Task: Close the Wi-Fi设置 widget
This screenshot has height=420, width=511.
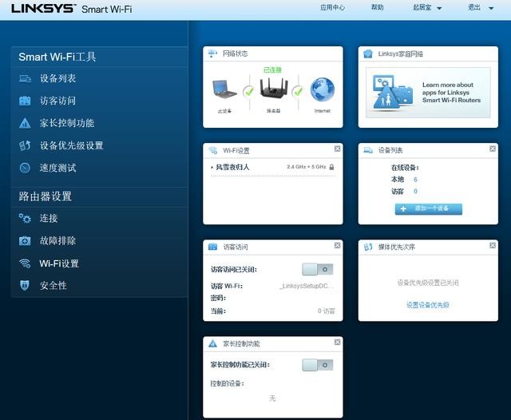Action: pyautogui.click(x=337, y=149)
